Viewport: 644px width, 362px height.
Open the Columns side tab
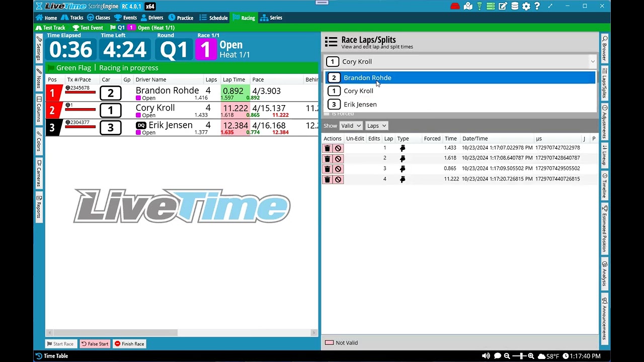39,110
